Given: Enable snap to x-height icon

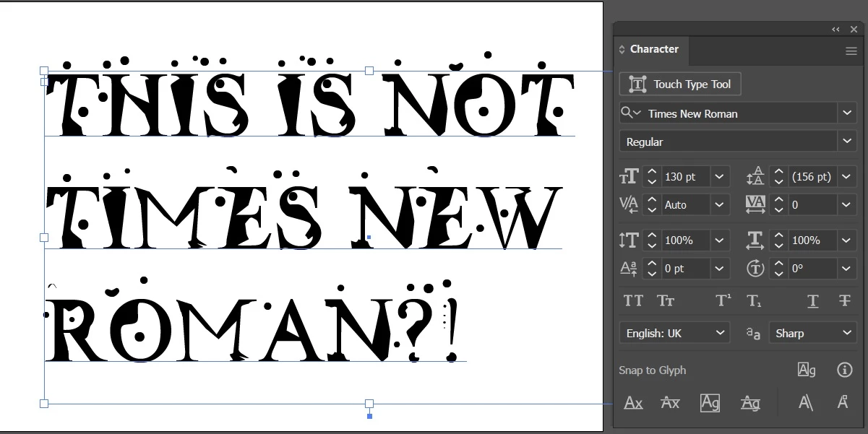Looking at the screenshot, I should (671, 403).
